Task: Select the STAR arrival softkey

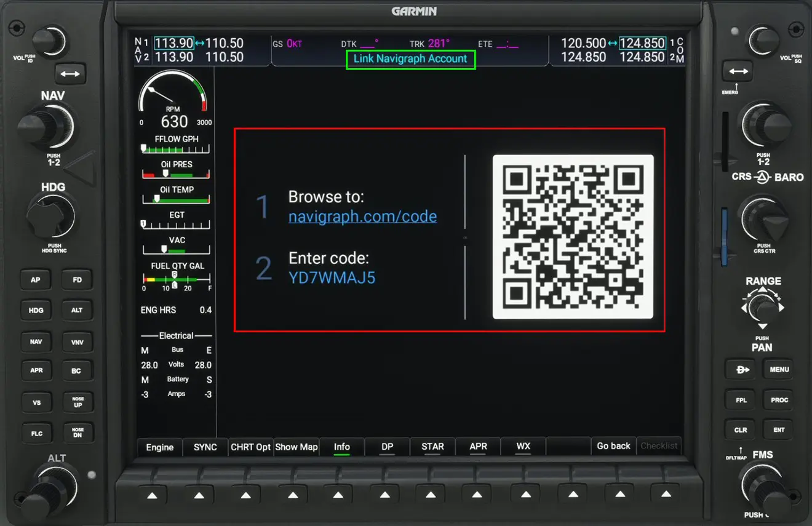Action: (432, 447)
